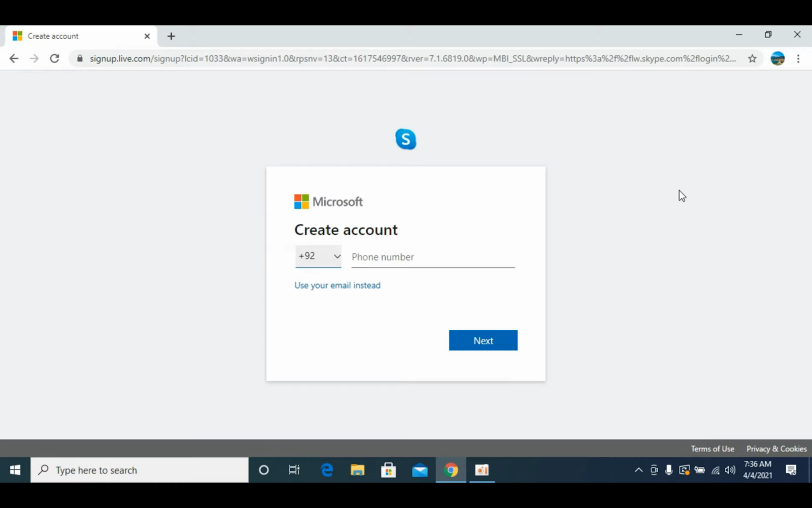Open Task View on the taskbar
The height and width of the screenshot is (508, 812).
point(294,470)
